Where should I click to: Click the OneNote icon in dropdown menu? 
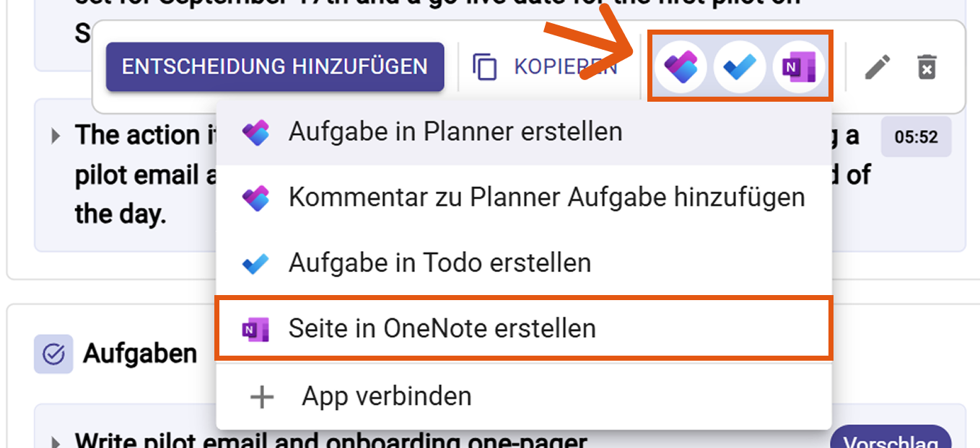tap(255, 329)
